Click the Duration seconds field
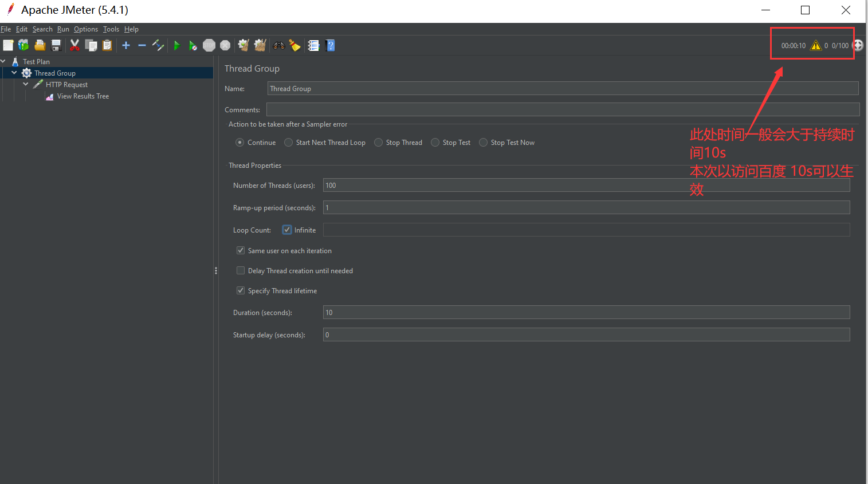868x484 pixels. (586, 312)
